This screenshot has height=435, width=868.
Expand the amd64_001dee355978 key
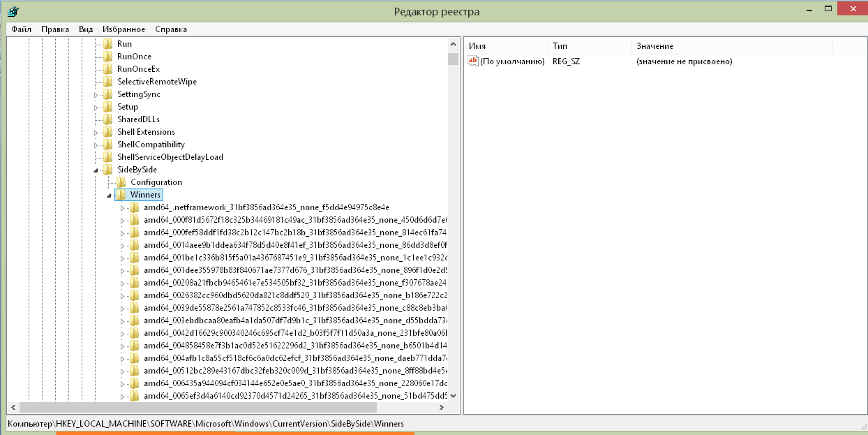coord(123,270)
